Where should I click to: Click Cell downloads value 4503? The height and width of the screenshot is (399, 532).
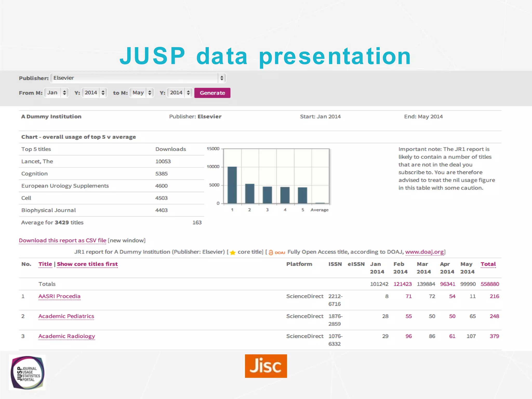(x=161, y=198)
